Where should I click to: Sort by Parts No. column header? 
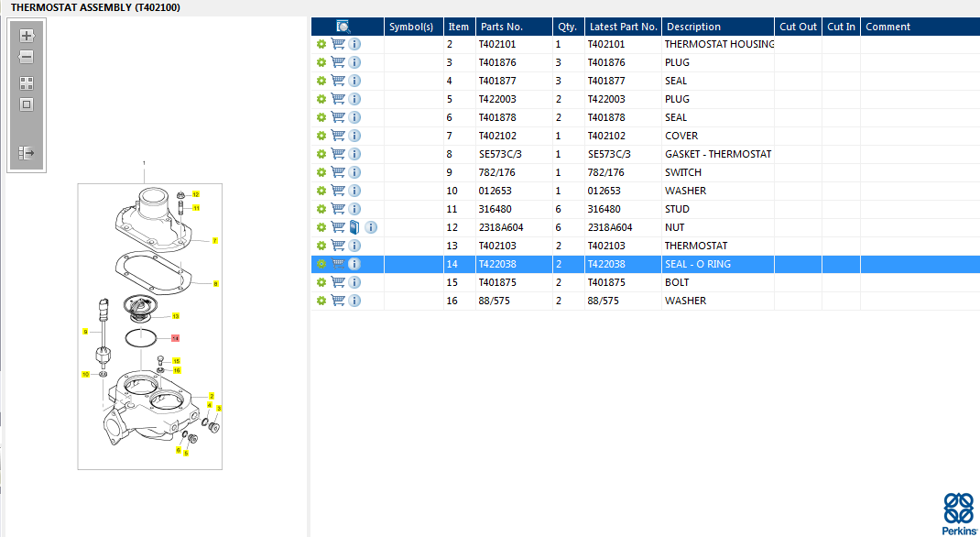click(515, 27)
